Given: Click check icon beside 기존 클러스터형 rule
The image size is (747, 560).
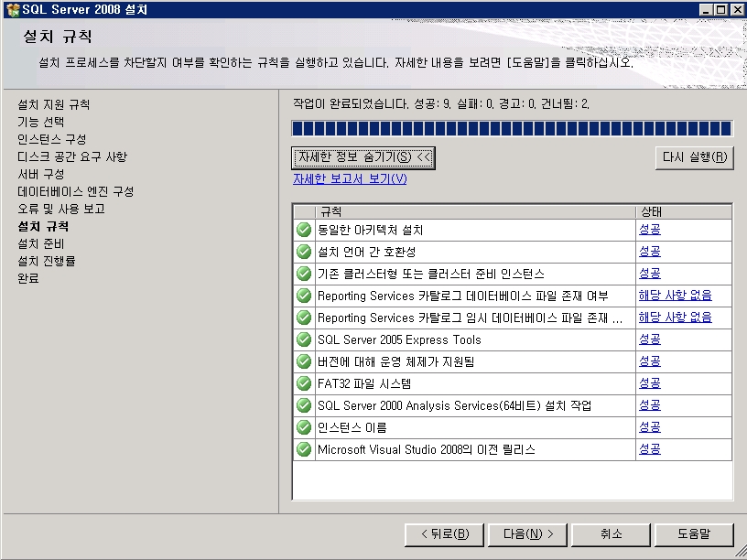Looking at the screenshot, I should pyautogui.click(x=304, y=274).
